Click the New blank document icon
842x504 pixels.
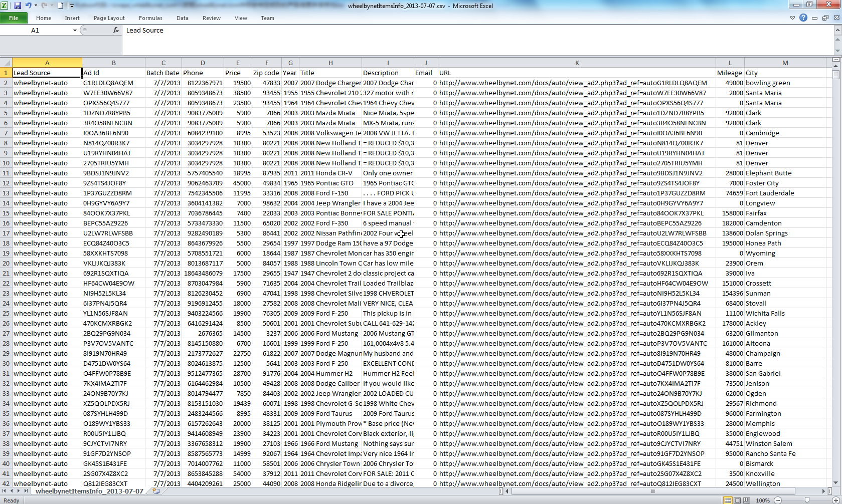60,6
